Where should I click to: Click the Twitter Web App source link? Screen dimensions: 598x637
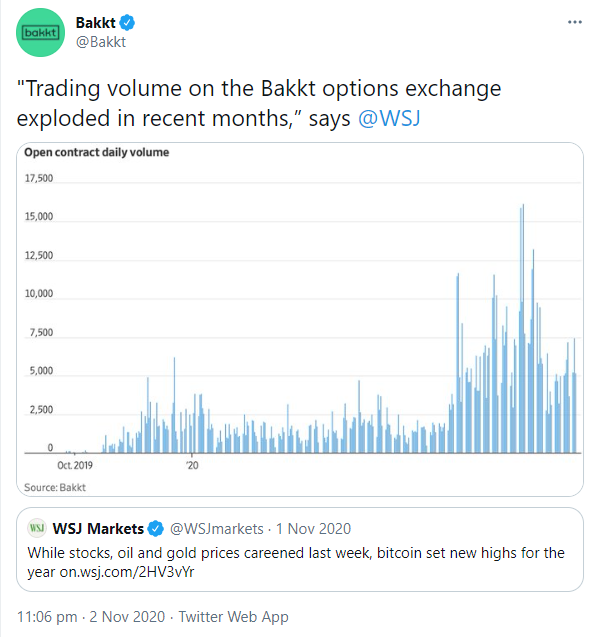[234, 616]
